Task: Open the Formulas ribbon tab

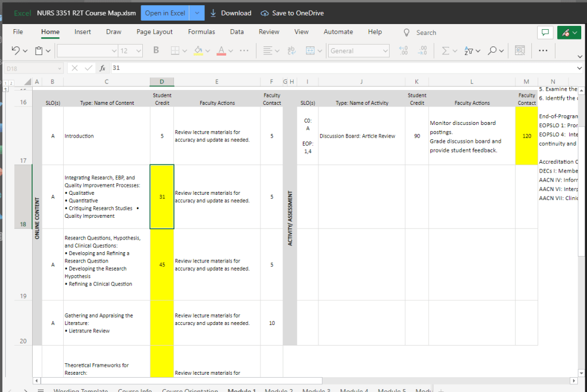Action: [201, 32]
